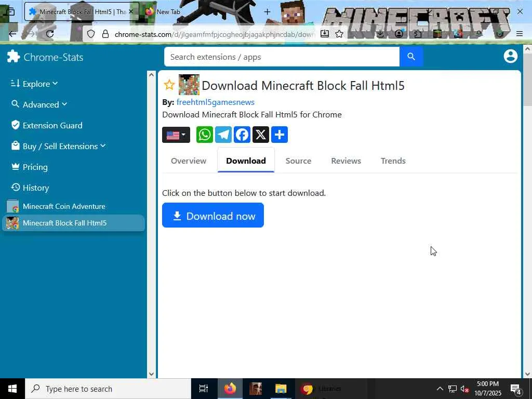Share via WhatsApp icon
532x399 pixels.
(205, 135)
